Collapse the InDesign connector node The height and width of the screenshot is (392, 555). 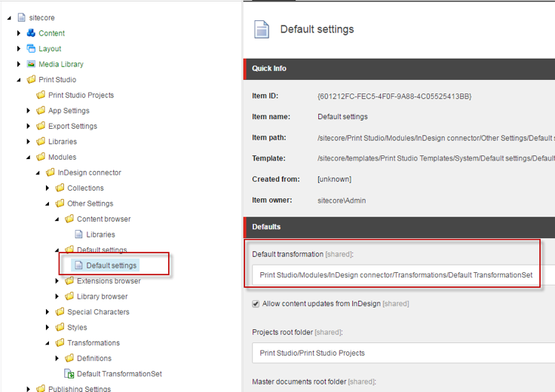[x=38, y=173]
